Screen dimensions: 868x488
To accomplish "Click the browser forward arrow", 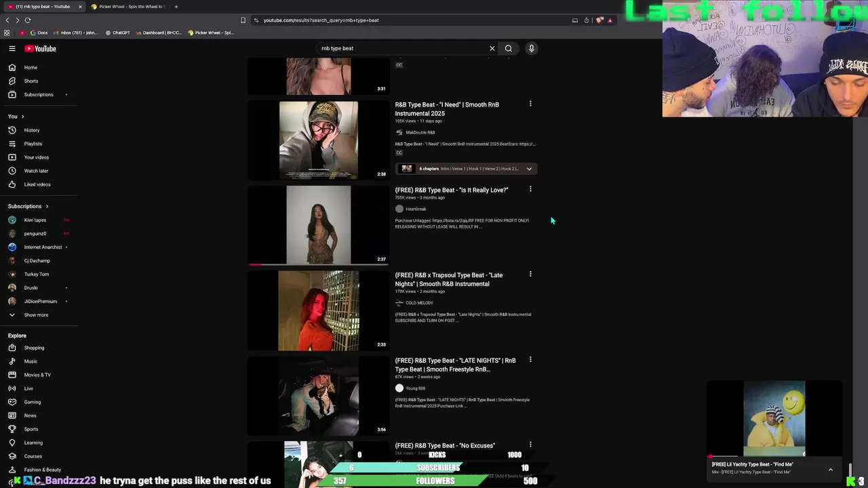I will (17, 20).
